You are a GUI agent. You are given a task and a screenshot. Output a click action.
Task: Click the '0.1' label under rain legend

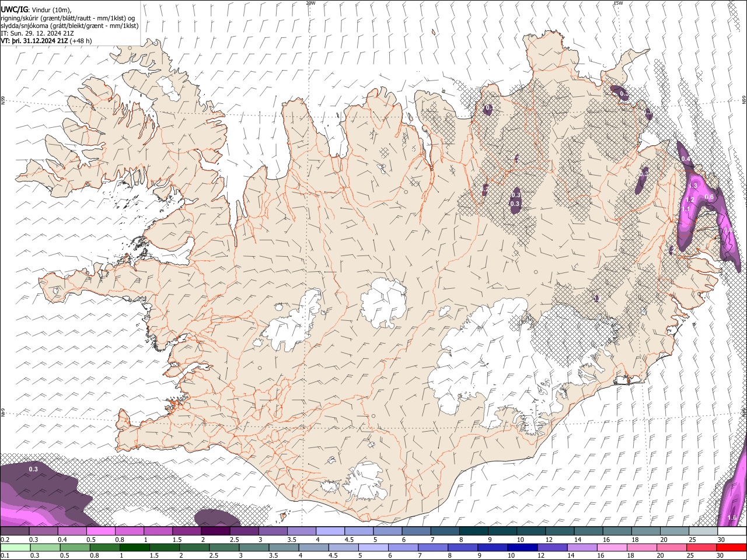coord(5,555)
